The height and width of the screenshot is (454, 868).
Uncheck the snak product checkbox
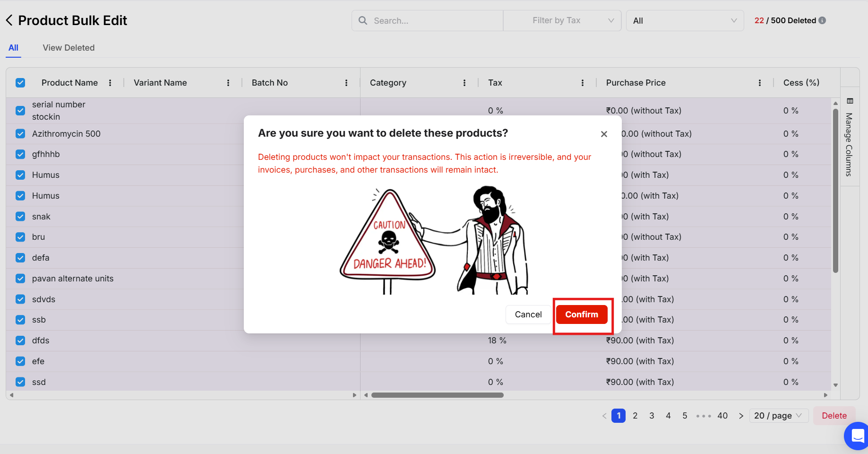[x=20, y=217]
